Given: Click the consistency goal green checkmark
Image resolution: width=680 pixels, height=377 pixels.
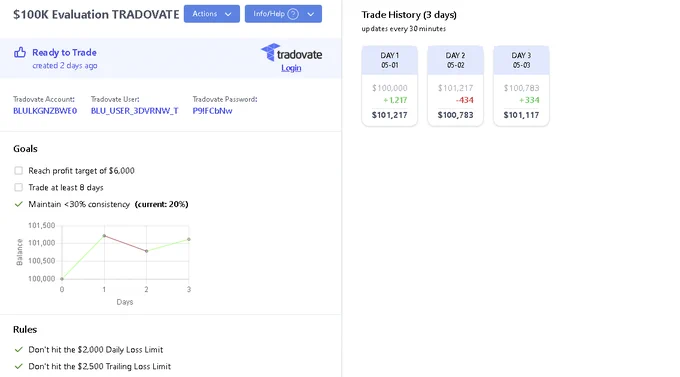Looking at the screenshot, I should point(18,204).
